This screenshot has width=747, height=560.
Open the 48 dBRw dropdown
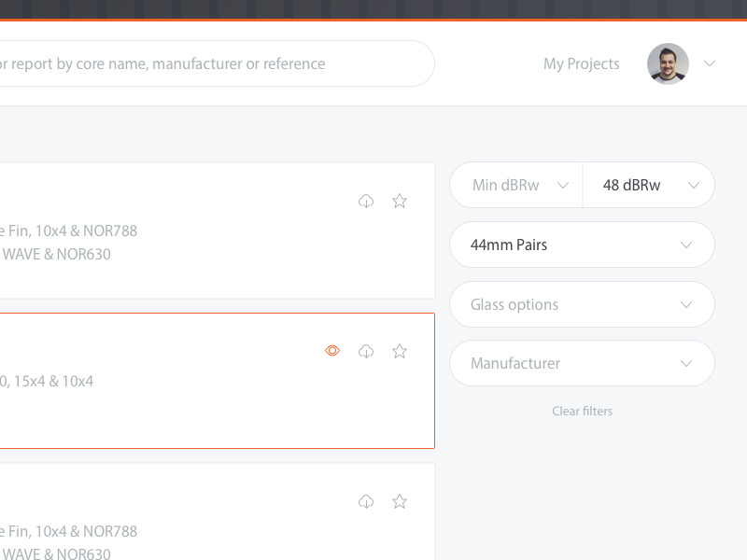pyautogui.click(x=649, y=185)
